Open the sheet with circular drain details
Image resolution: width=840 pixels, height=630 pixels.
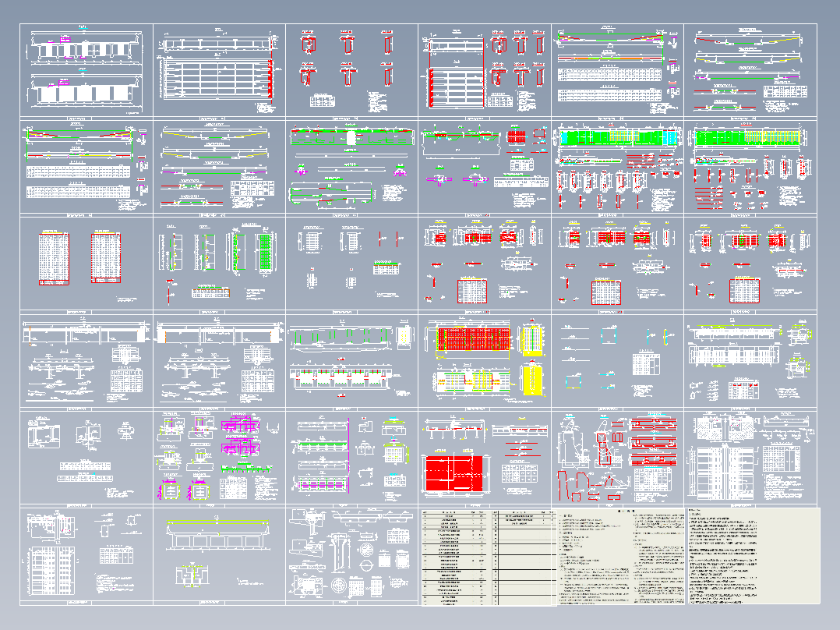[x=351, y=555]
